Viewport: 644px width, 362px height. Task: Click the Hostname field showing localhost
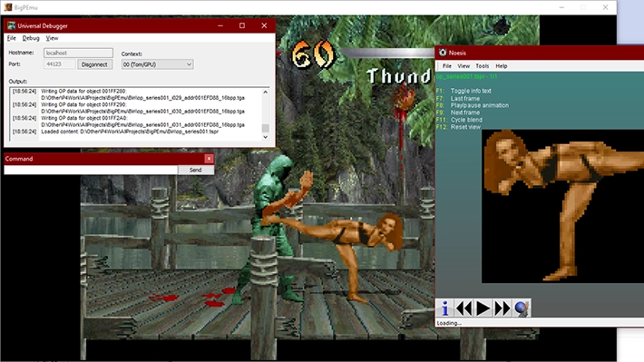coord(78,53)
